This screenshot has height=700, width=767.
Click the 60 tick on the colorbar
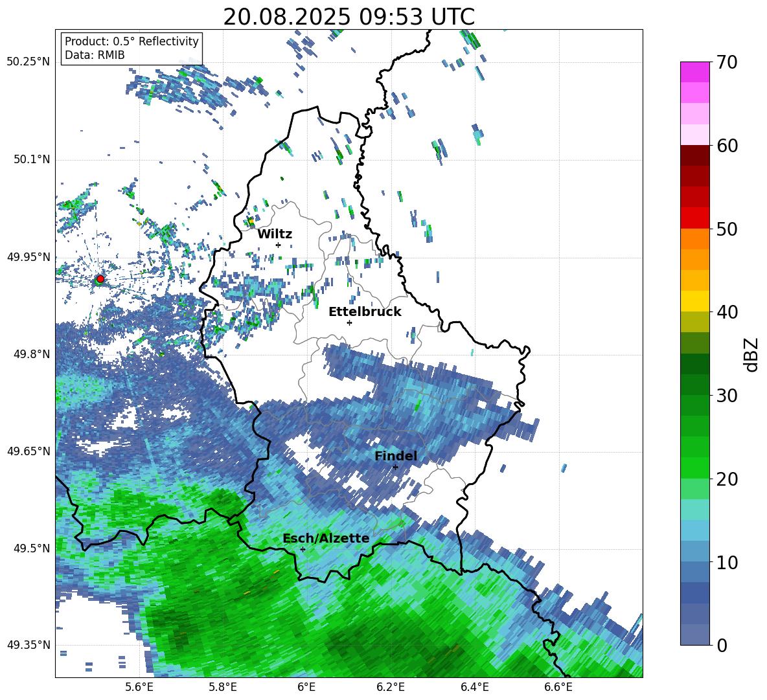tap(727, 146)
